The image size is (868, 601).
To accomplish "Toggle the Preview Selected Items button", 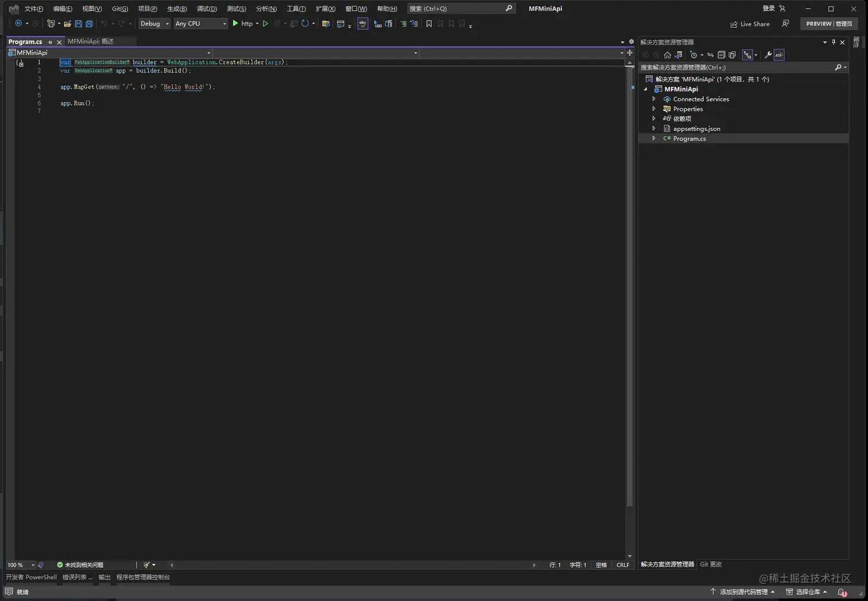I will tap(779, 55).
